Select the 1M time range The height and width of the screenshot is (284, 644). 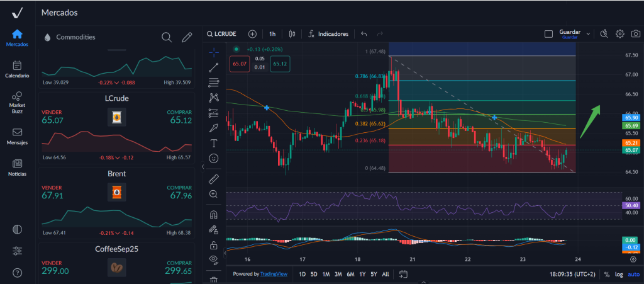326,274
